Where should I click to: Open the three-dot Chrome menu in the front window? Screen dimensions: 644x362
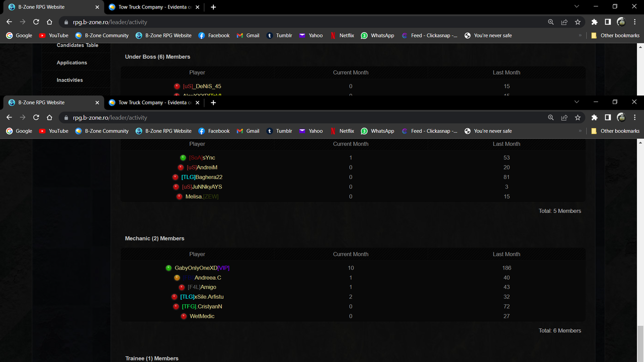(634, 118)
